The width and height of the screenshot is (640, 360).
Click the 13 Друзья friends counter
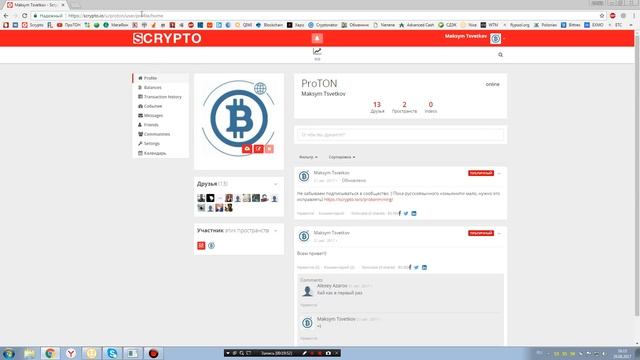[x=377, y=107]
